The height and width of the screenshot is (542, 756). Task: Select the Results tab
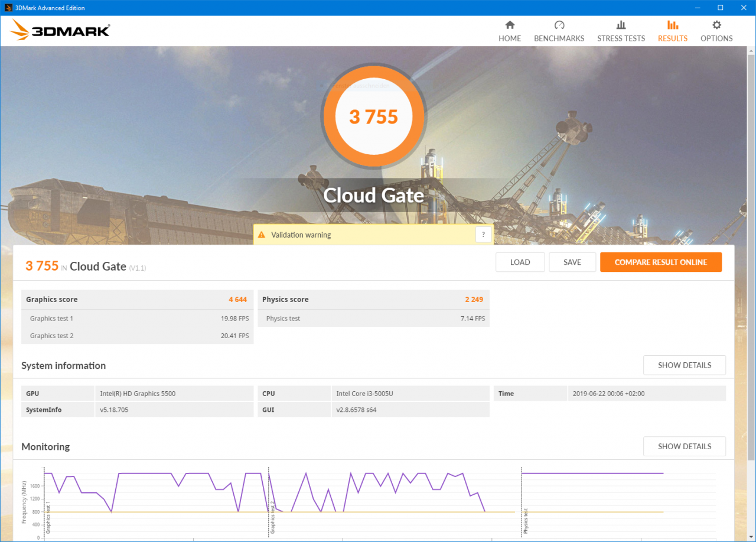(x=673, y=31)
